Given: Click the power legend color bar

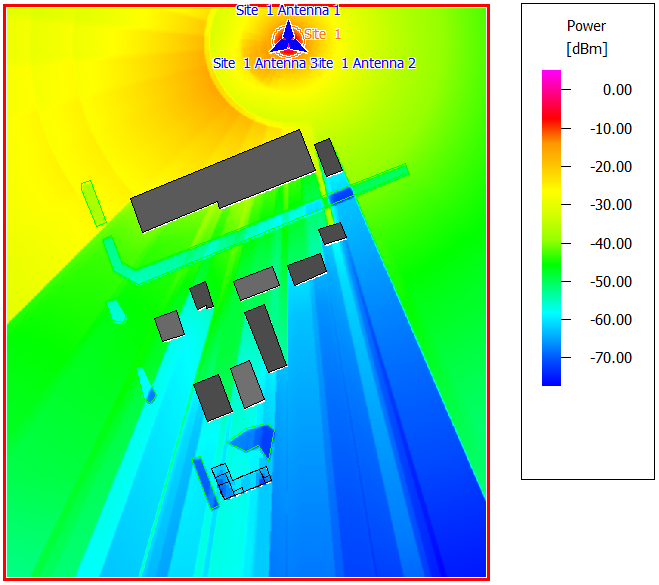Looking at the screenshot, I should point(551,228).
